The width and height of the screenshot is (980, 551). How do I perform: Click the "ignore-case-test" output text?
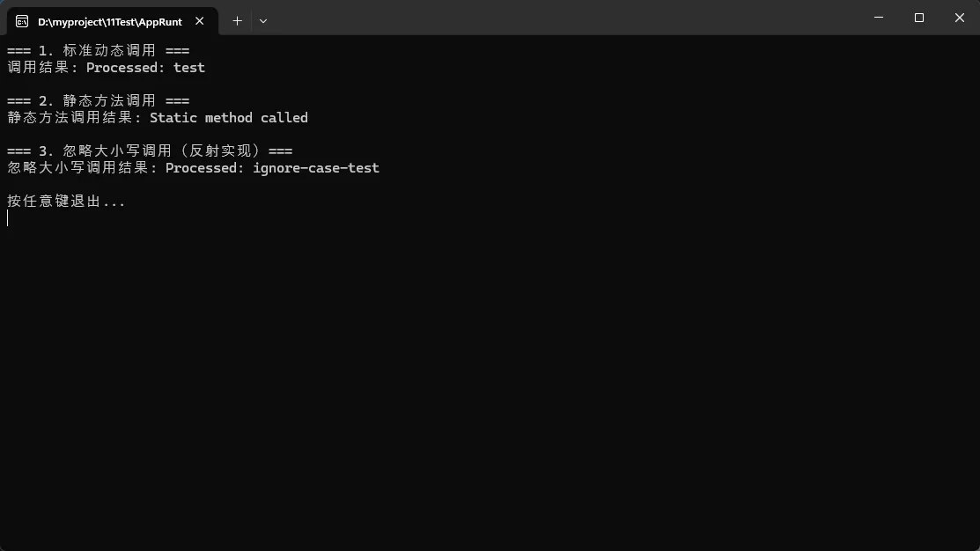(x=316, y=168)
